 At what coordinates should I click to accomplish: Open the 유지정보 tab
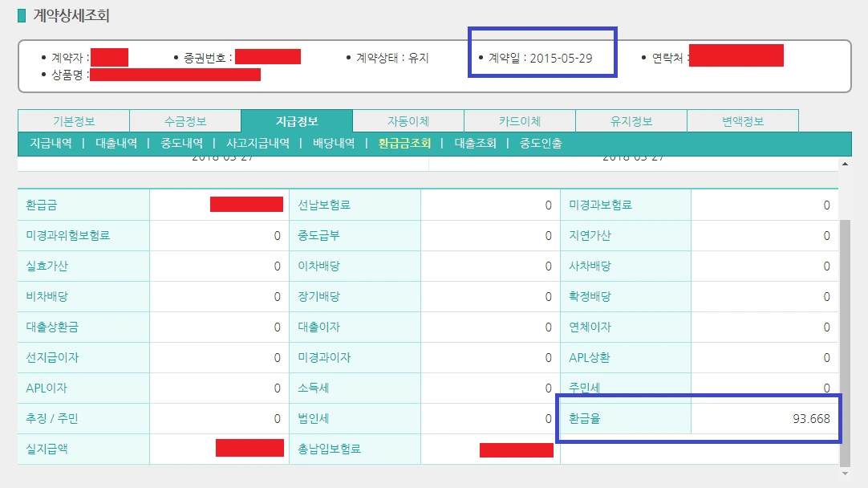click(x=632, y=120)
